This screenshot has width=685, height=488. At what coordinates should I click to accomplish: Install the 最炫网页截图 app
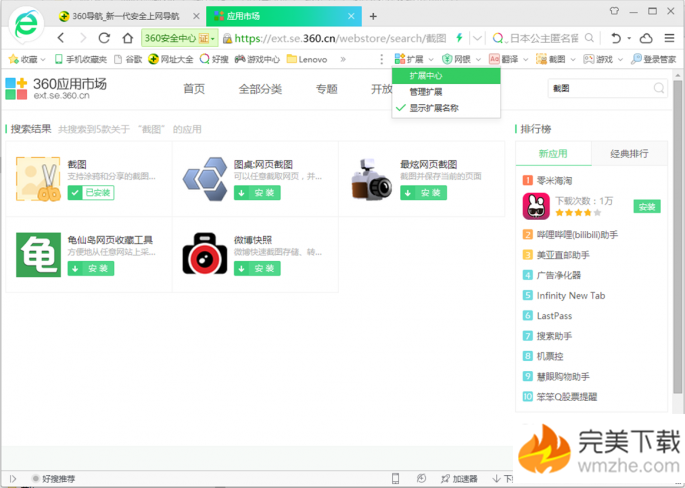pos(423,193)
